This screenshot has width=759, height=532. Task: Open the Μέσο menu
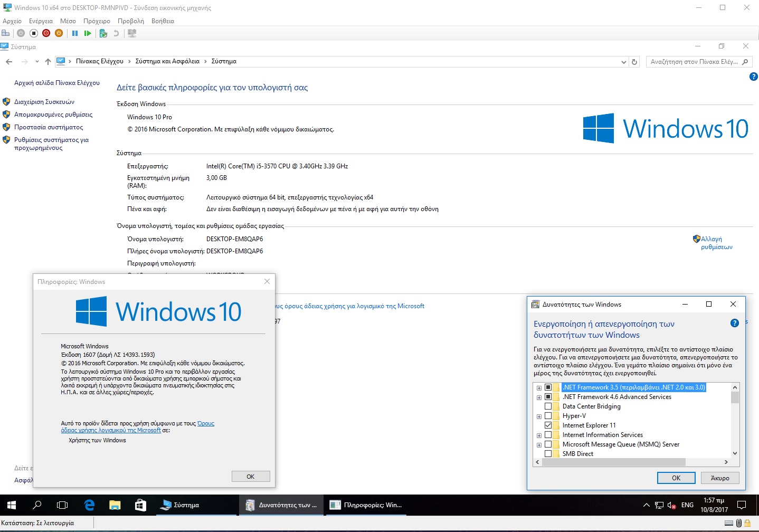(x=68, y=21)
